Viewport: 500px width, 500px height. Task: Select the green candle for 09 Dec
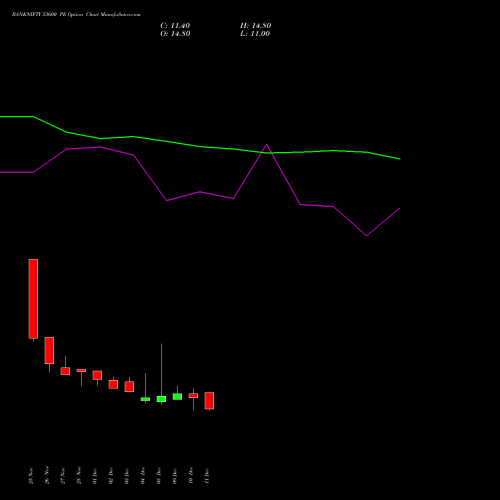coord(177,397)
